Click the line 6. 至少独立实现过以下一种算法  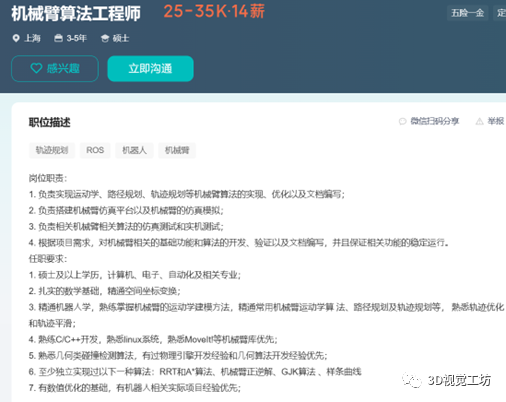195,372
